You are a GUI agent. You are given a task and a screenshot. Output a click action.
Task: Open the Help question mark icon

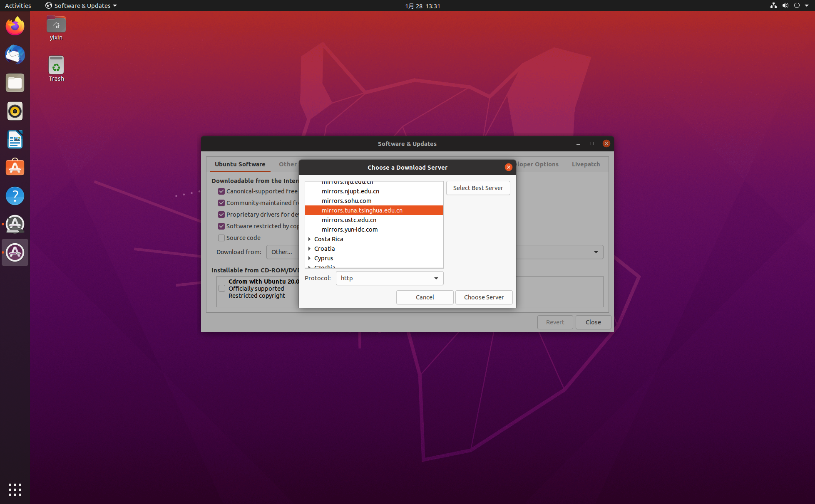tap(15, 196)
